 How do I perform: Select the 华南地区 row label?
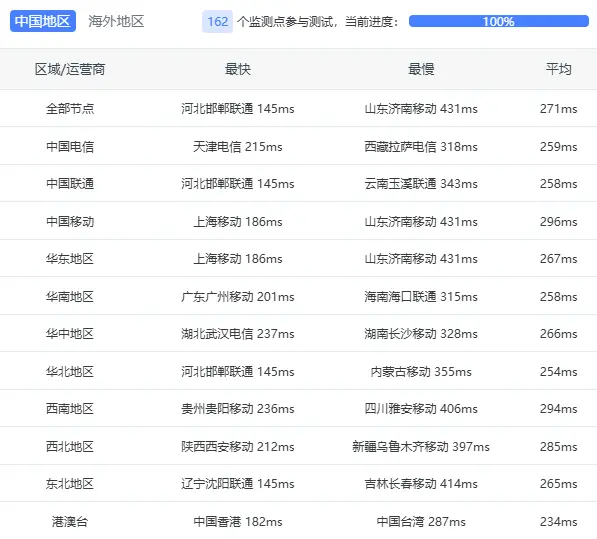coord(70,297)
